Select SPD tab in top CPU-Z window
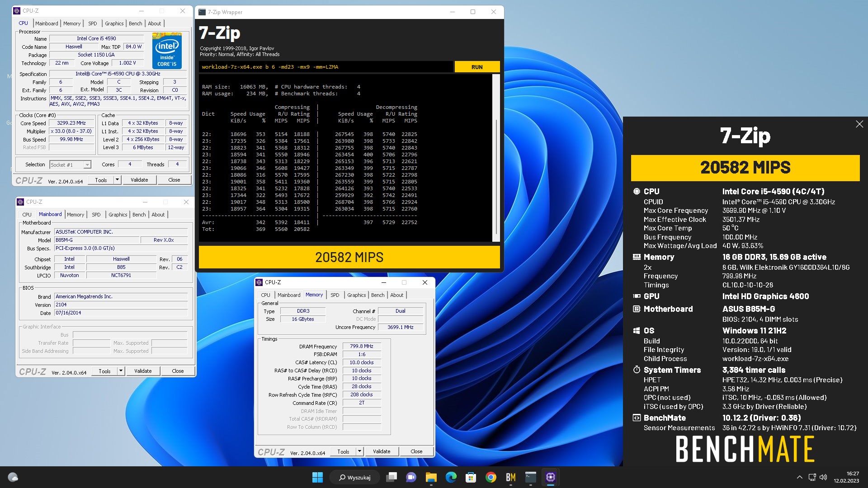Image resolution: width=868 pixels, height=488 pixels. (x=93, y=23)
